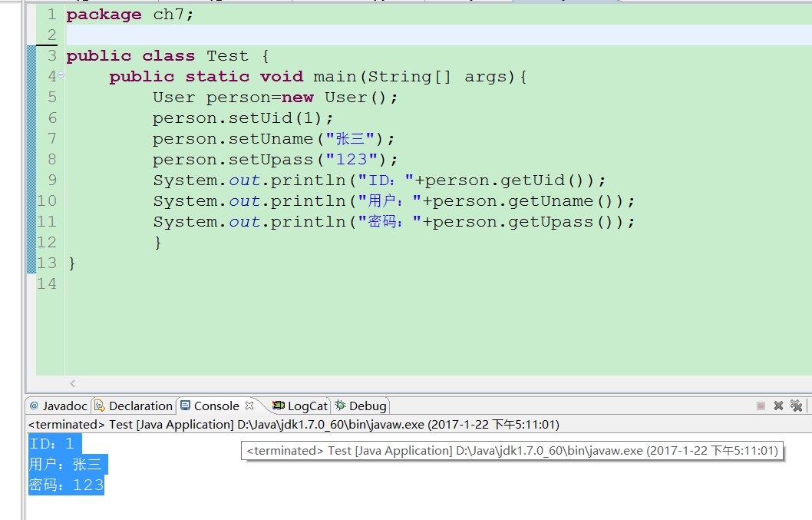
Task: Click the Remove Launch X icon
Action: tap(777, 406)
